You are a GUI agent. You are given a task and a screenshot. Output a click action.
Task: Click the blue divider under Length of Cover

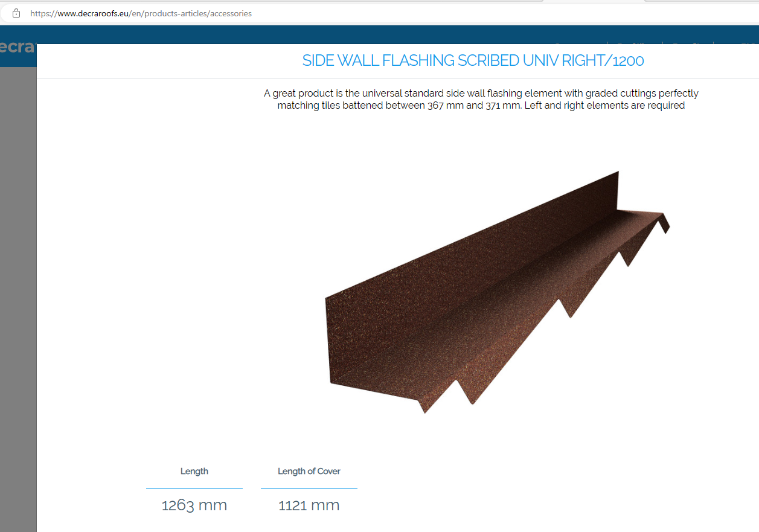309,488
